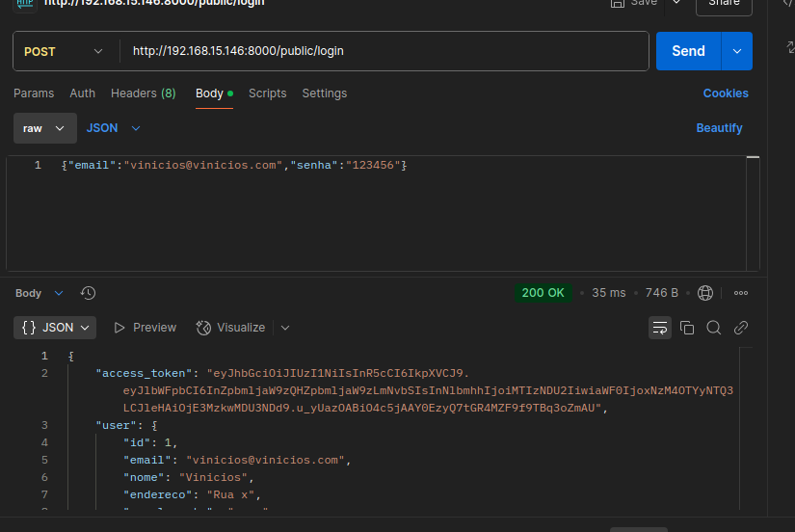This screenshot has width=795, height=532.
Task: Open the Visualize response view
Action: pyautogui.click(x=231, y=328)
